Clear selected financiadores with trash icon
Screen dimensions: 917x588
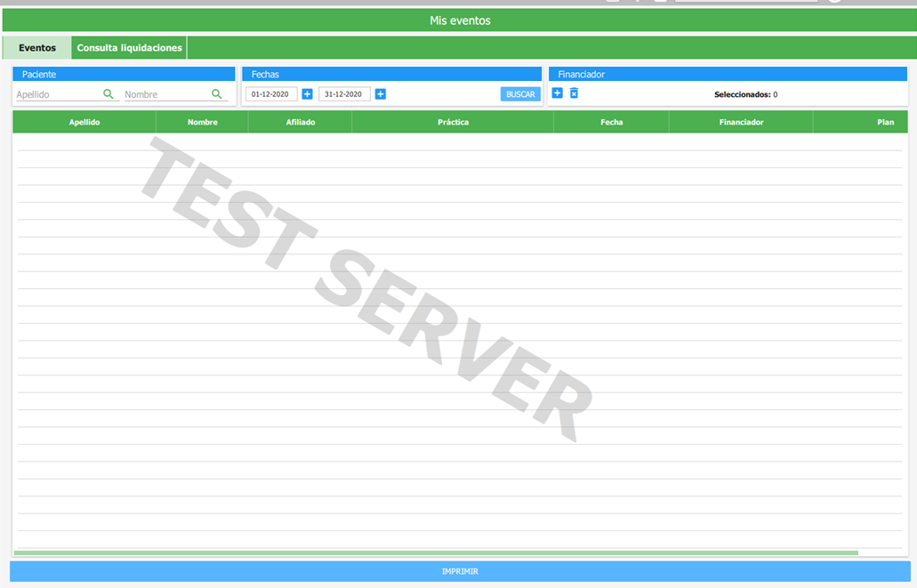click(x=575, y=93)
